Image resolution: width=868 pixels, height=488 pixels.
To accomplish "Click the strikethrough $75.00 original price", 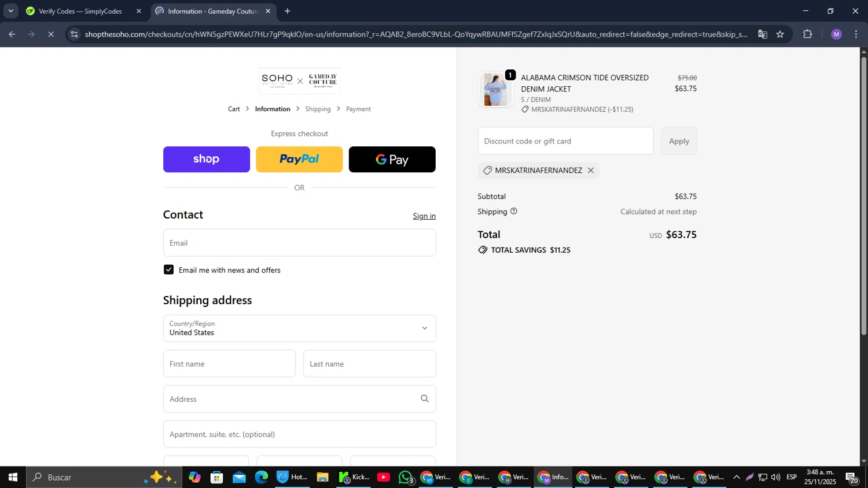I will coord(687,77).
